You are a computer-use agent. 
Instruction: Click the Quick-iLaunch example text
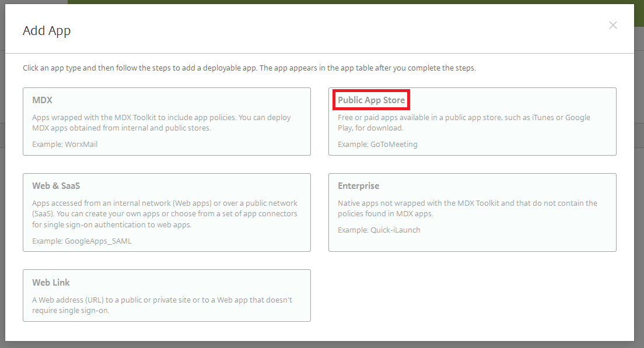click(379, 230)
